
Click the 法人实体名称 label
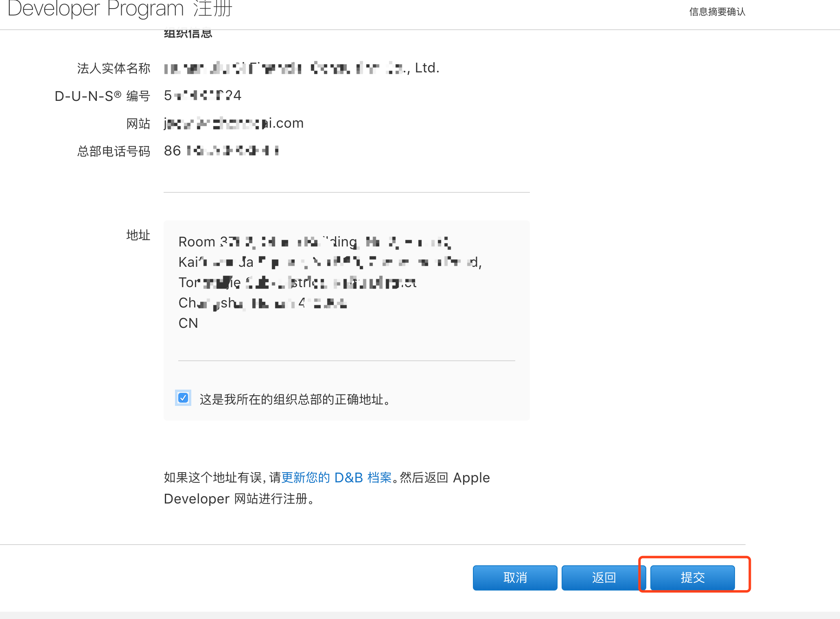click(x=114, y=68)
